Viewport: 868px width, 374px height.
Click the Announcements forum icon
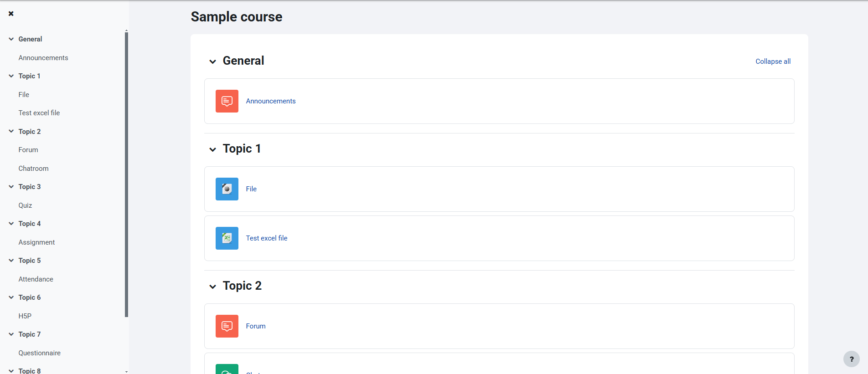[x=227, y=101]
